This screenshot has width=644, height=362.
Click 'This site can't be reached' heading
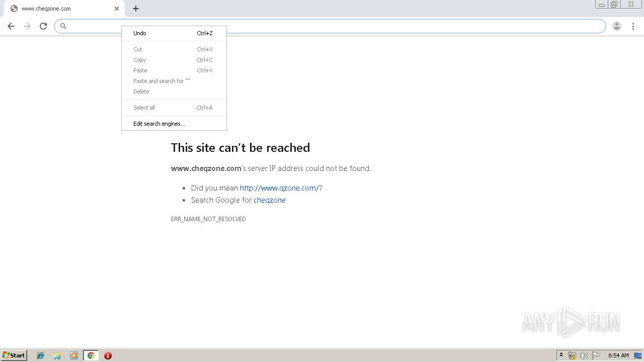click(x=240, y=147)
